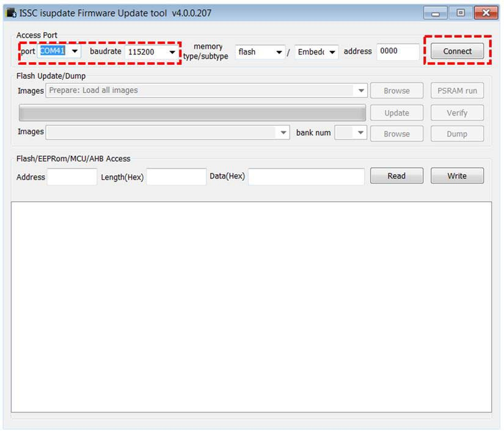The height and width of the screenshot is (432, 504).
Task: Click the Length(Hex) input field
Action: (x=176, y=177)
